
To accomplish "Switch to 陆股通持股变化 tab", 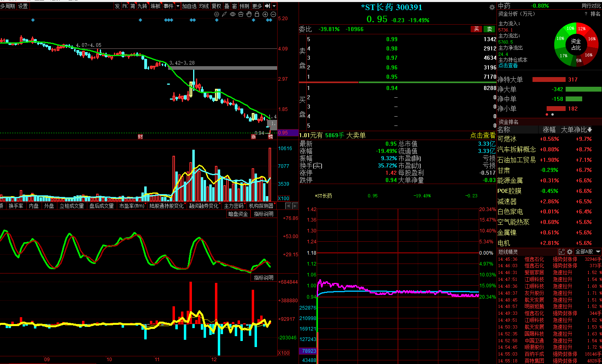I will 166,206.
